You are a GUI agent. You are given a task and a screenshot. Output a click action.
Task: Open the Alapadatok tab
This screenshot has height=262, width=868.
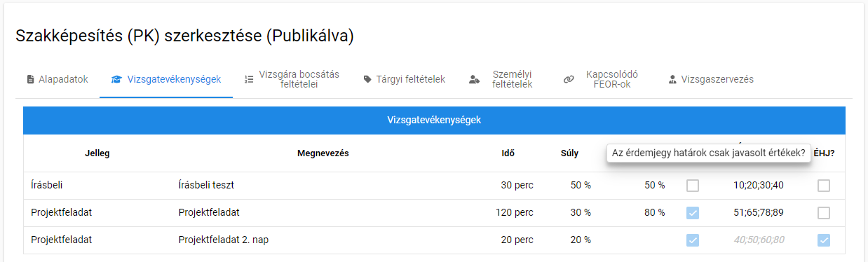point(57,79)
